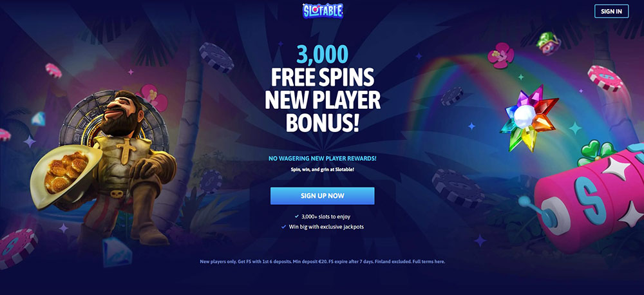Viewport: 644px width, 295px height.
Task: Click Win big with exclusive jackpots text
Action: click(326, 226)
